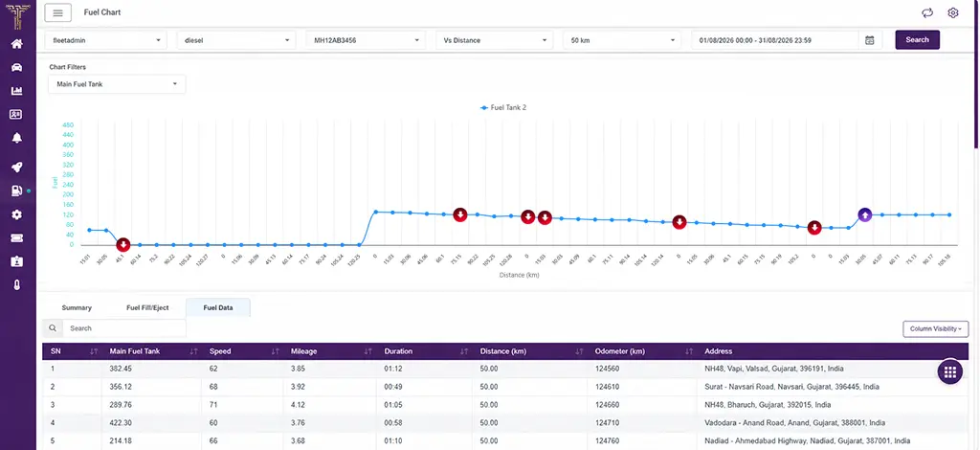Viewport: 980px width, 450px height.
Task: Focus the table Search text field
Action: click(x=123, y=328)
